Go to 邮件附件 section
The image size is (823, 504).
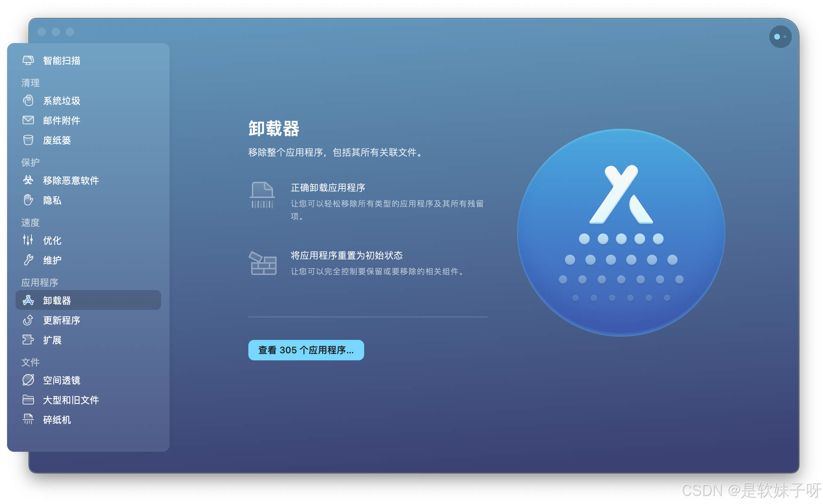pyautogui.click(x=88, y=120)
